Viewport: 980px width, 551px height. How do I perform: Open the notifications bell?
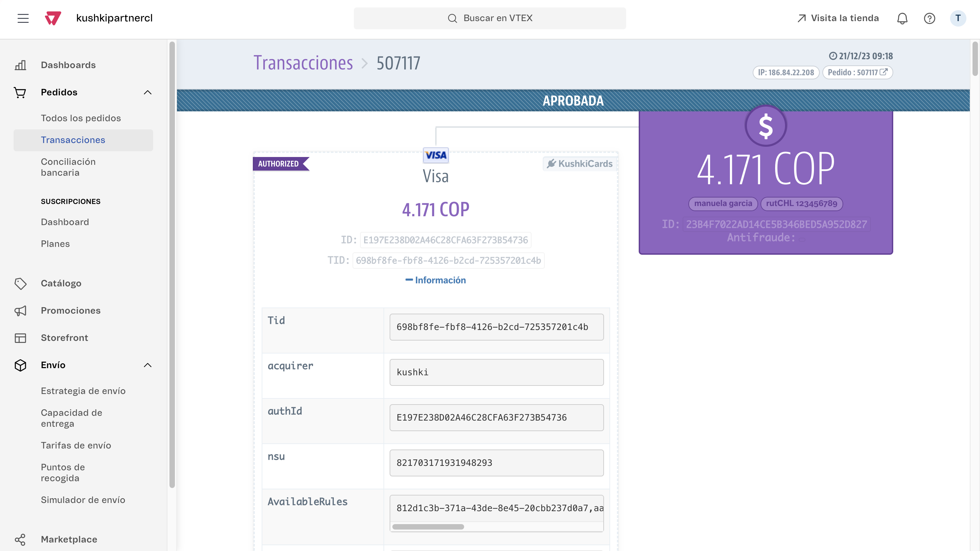902,18
